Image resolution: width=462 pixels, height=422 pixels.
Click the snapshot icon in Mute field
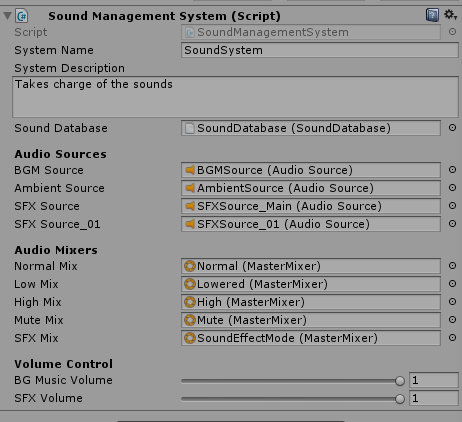point(190,320)
